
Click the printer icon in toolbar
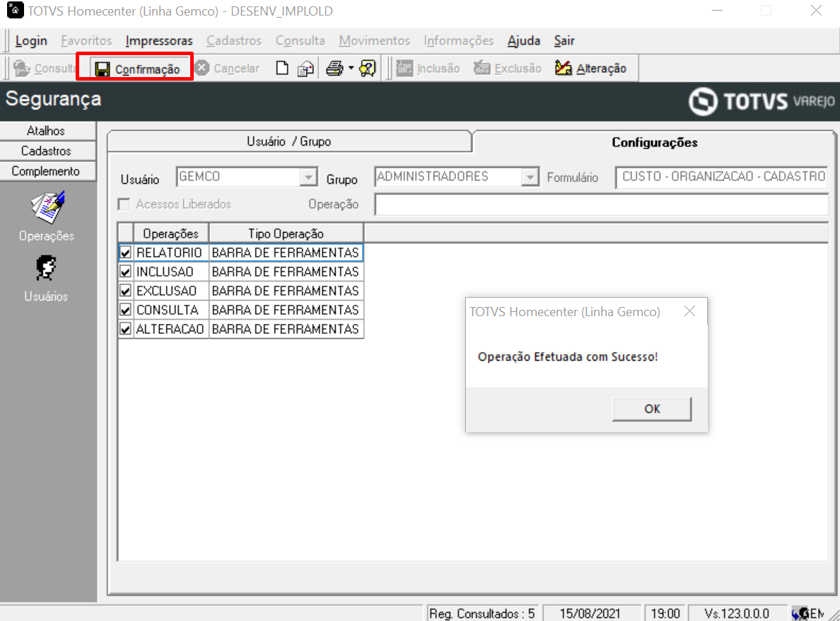tap(335, 69)
